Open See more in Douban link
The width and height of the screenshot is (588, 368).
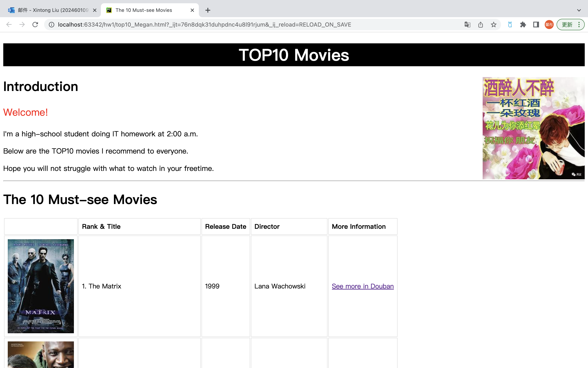[363, 286]
